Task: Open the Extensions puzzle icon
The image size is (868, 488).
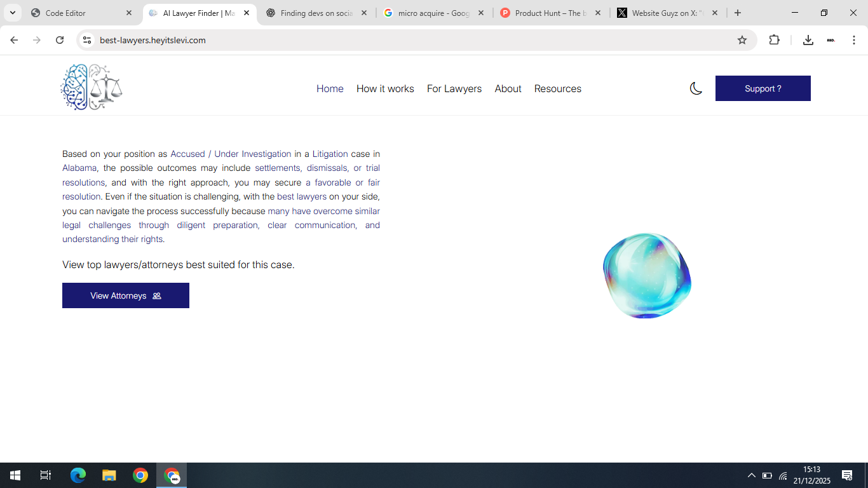Action: (774, 40)
